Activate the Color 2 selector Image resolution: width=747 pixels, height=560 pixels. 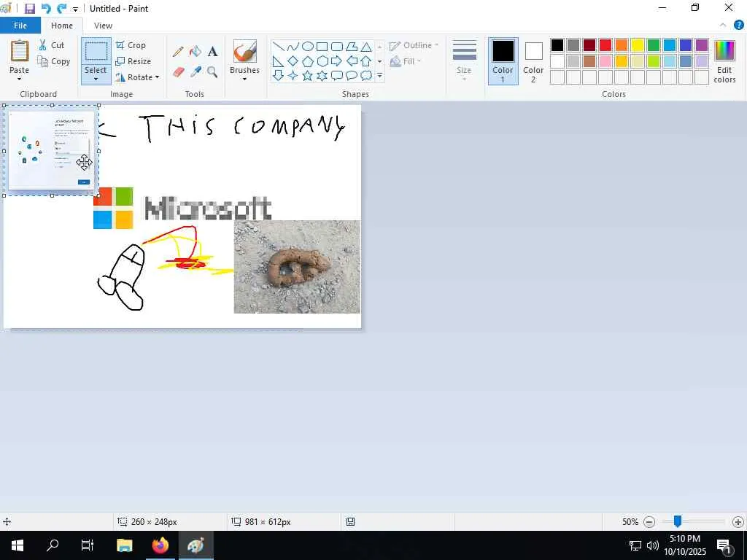coord(533,61)
